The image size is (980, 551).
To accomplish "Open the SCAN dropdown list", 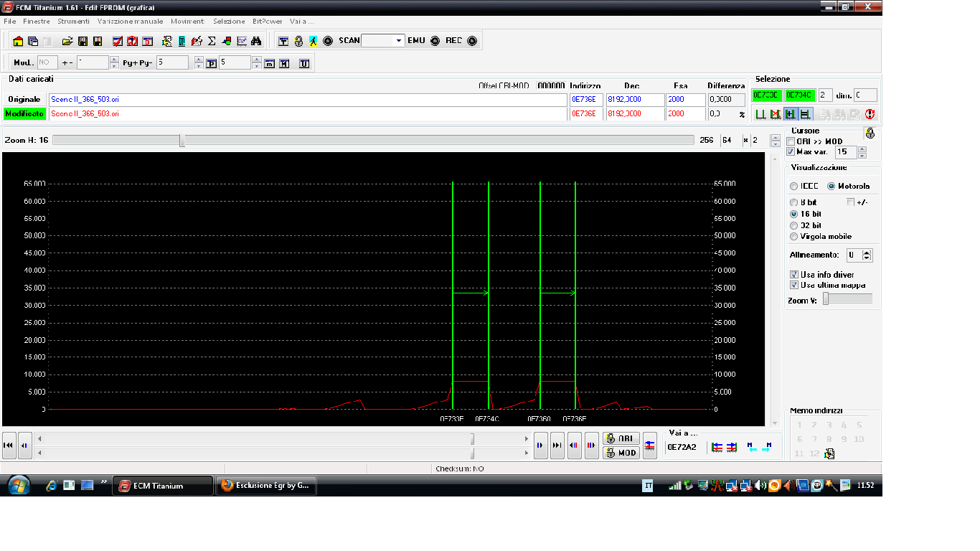I will [x=400, y=41].
